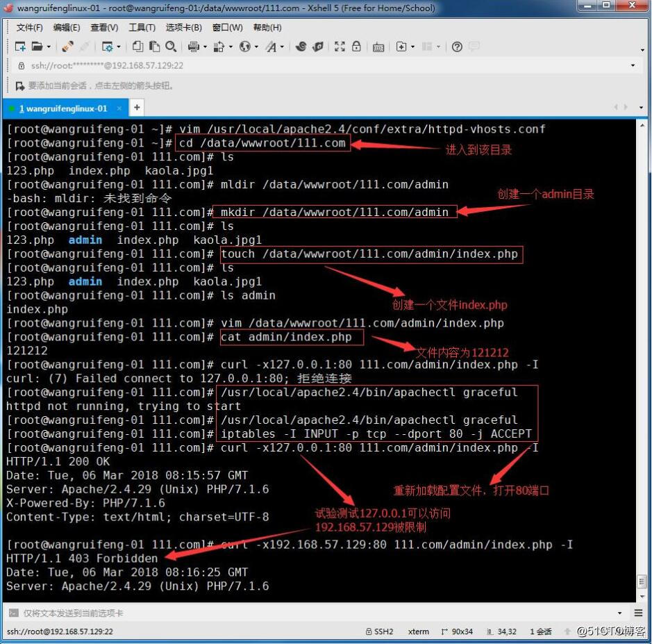Screen dimensions: 652x644
Task: Click the tab scroll left arrow
Action: pos(616,107)
